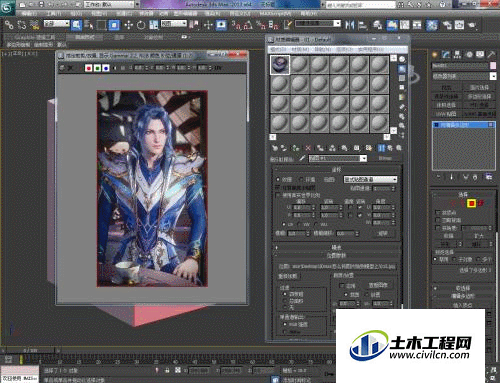Toggle V Tile checkbox in Coordinates
This screenshot has width=500, height=383.
(x=360, y=215)
